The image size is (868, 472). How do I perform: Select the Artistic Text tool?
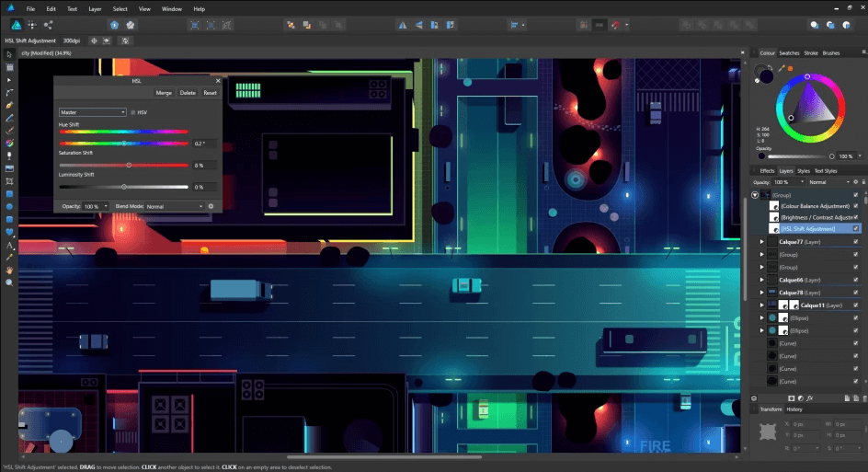click(9, 245)
